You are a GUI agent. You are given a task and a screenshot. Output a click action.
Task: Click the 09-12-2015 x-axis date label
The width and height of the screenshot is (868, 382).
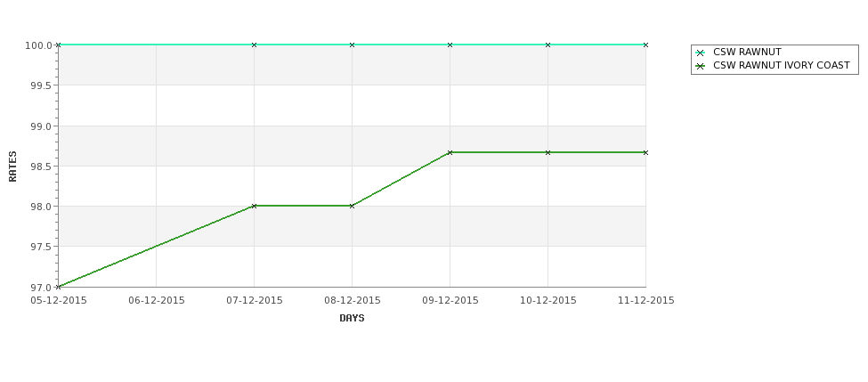450,301
